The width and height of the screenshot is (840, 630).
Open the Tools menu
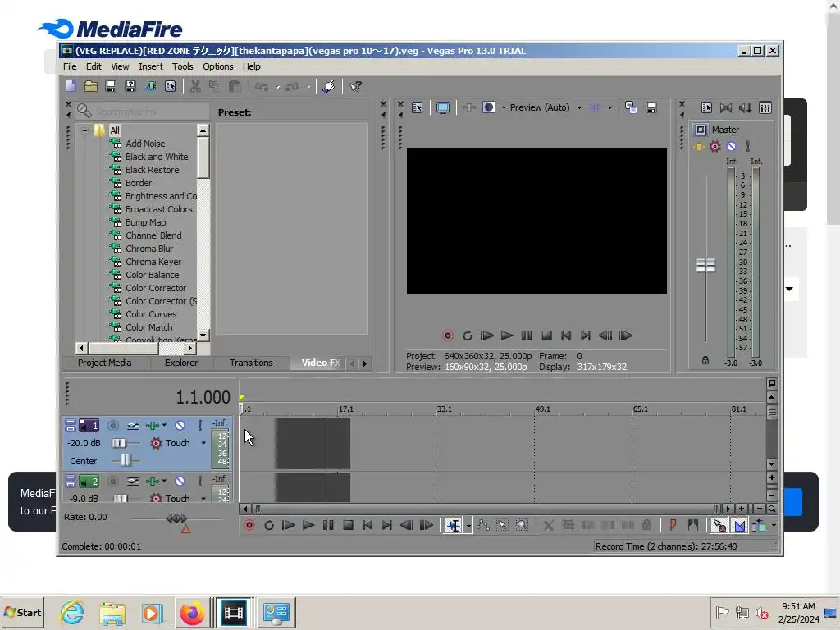pos(183,66)
